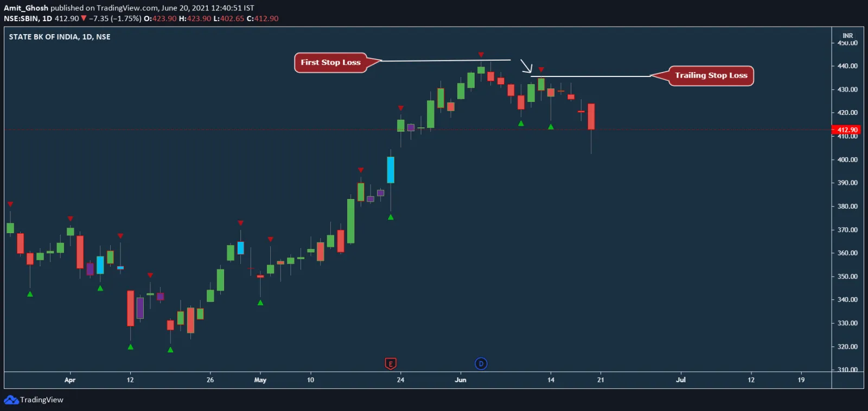Click the white arrow pointing at the candle
The width and height of the screenshot is (868, 411).
coord(526,66)
